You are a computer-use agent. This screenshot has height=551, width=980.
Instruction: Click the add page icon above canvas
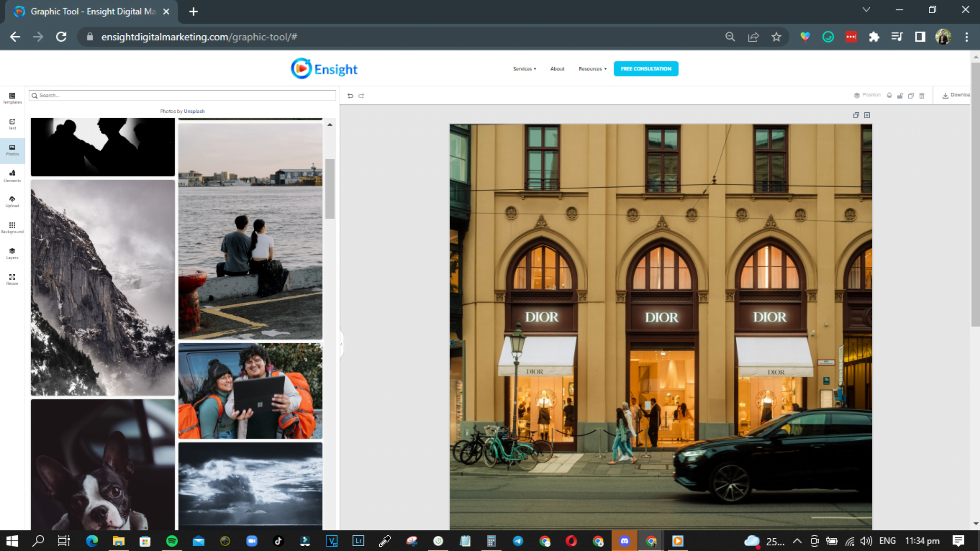pos(867,115)
